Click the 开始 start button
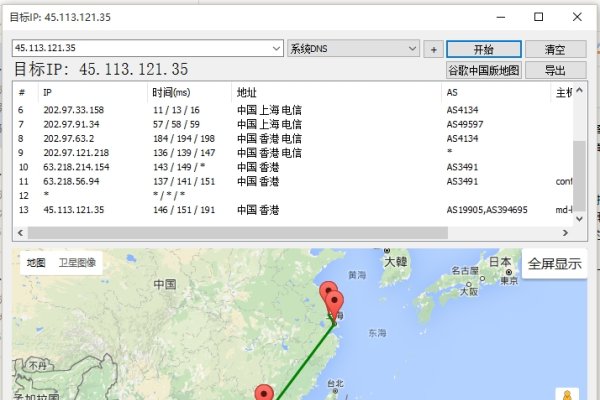This screenshot has height=400, width=600. [x=484, y=49]
